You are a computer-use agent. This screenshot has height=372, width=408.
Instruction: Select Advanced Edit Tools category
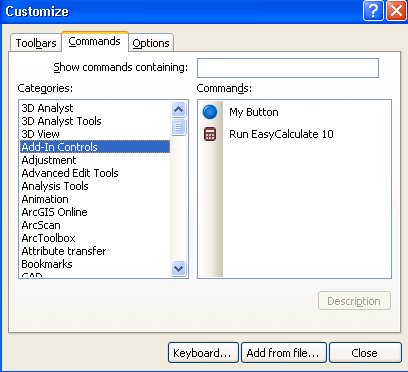[95, 173]
